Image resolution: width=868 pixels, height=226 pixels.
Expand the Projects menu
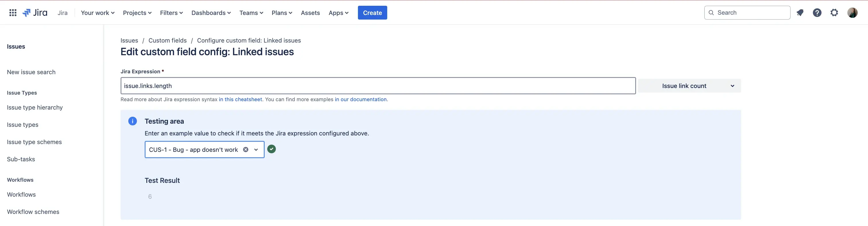[x=137, y=12]
